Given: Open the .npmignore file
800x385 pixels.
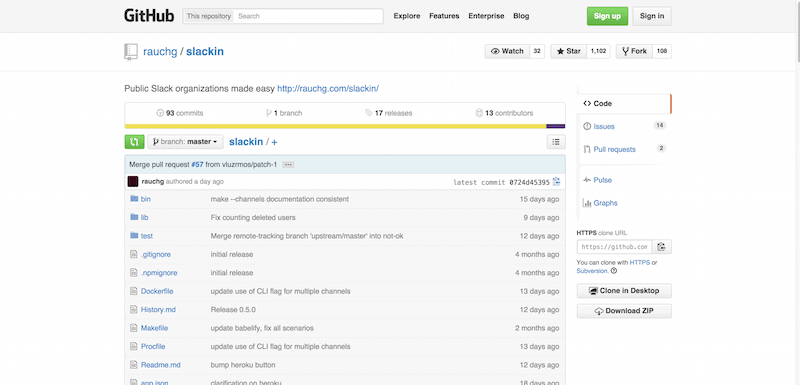Looking at the screenshot, I should [159, 273].
